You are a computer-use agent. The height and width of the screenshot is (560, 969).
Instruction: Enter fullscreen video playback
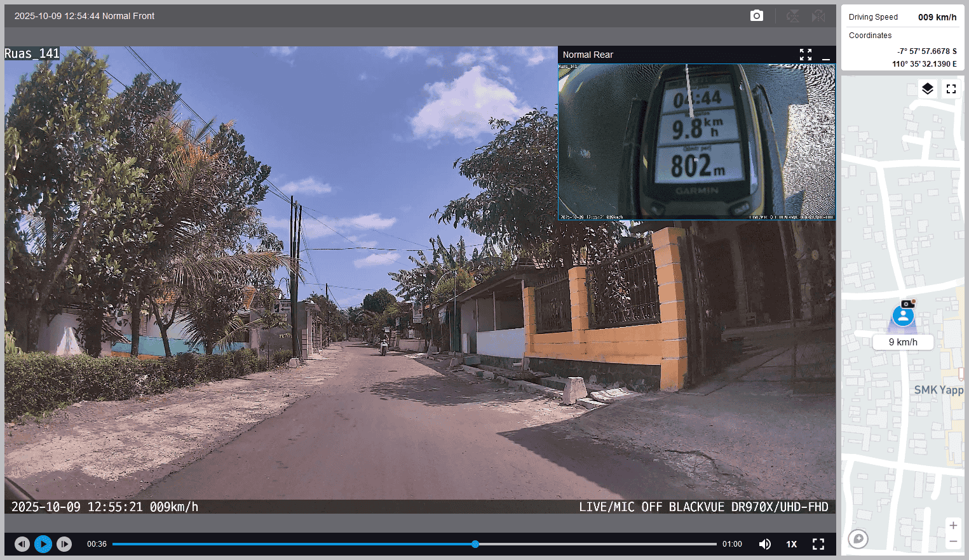click(818, 544)
